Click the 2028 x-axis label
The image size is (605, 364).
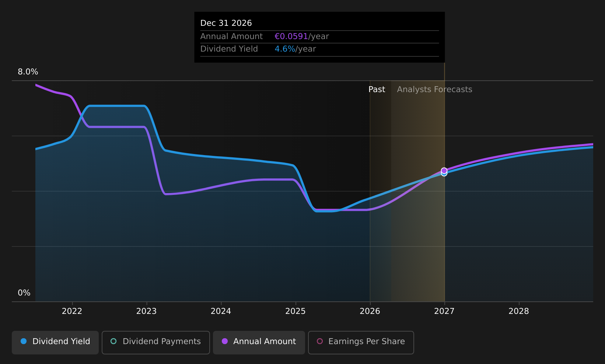tap(519, 311)
